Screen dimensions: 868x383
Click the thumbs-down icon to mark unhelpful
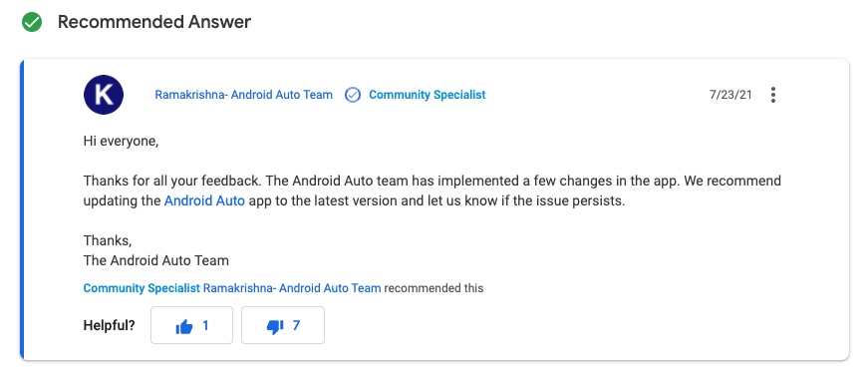click(275, 326)
